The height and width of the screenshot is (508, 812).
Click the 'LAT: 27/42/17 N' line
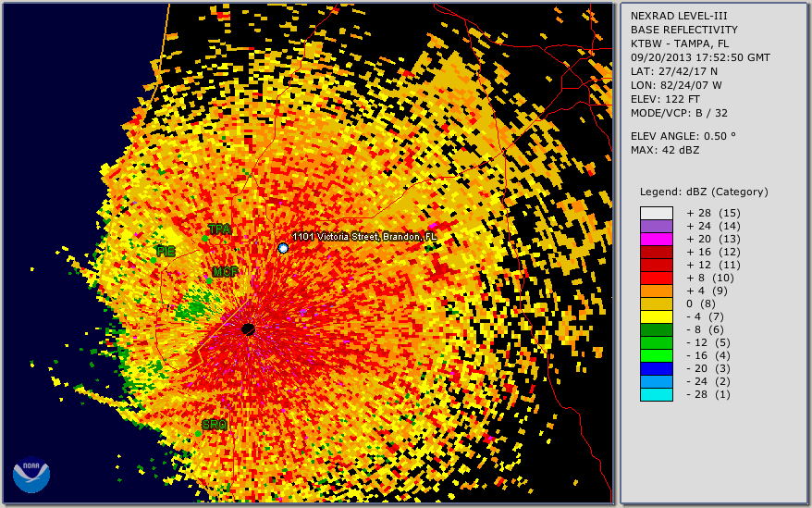(x=673, y=71)
